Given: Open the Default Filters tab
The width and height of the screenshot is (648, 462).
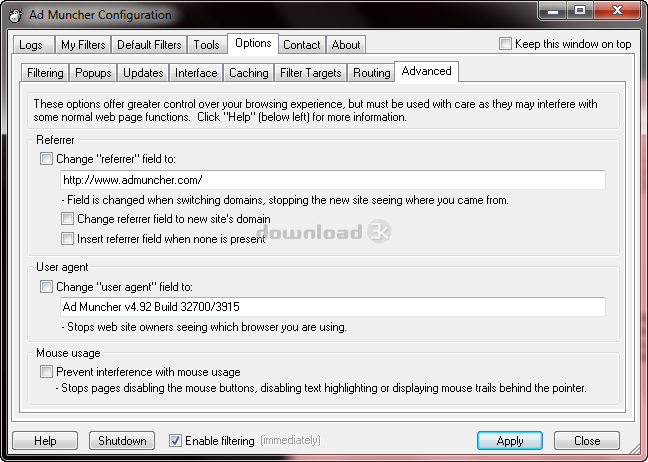Looking at the screenshot, I should pos(149,45).
